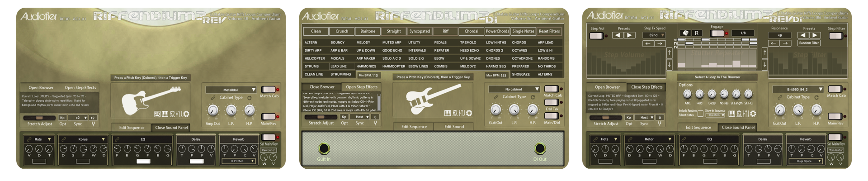The width and height of the screenshot is (868, 181).
Task: Click the dice randomize icon in the stutter section
Action: (x=685, y=33)
